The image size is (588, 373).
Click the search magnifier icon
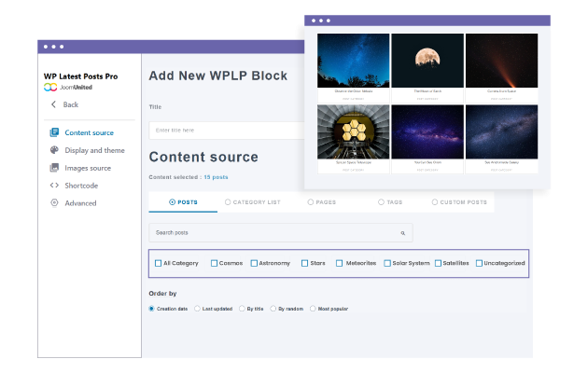pyautogui.click(x=402, y=233)
